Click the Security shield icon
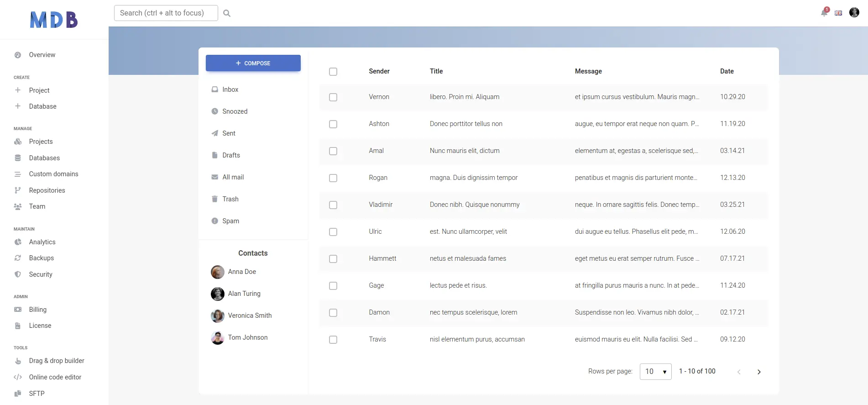868x405 pixels. tap(18, 274)
